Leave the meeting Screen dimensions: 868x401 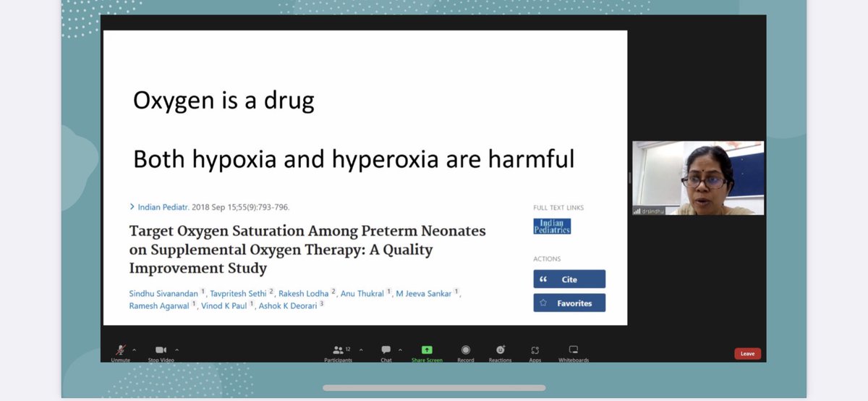click(x=747, y=354)
